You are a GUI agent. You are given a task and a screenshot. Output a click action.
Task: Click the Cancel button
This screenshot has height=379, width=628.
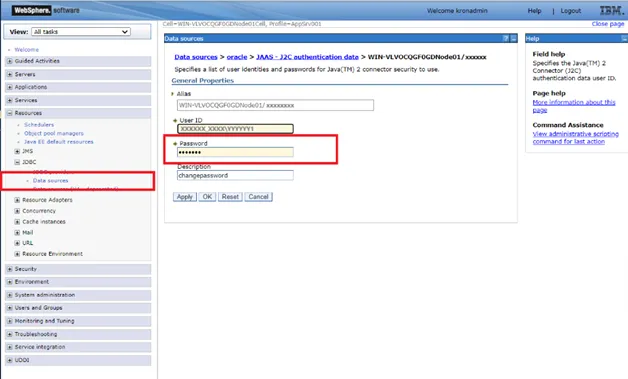pyautogui.click(x=258, y=197)
